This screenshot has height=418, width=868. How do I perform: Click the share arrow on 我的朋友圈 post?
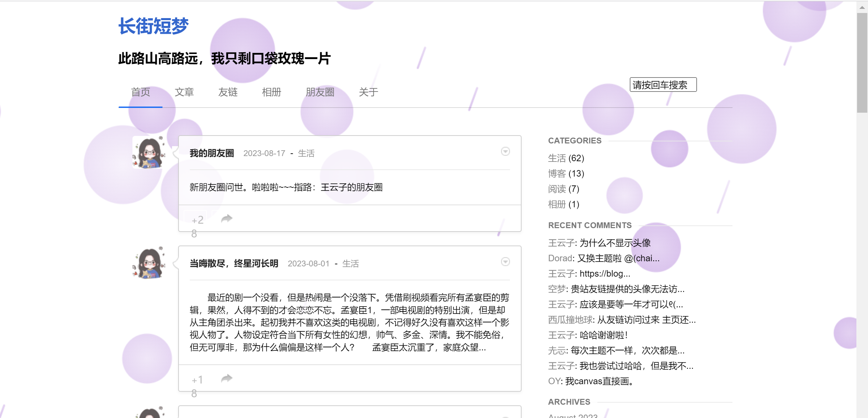click(x=227, y=219)
